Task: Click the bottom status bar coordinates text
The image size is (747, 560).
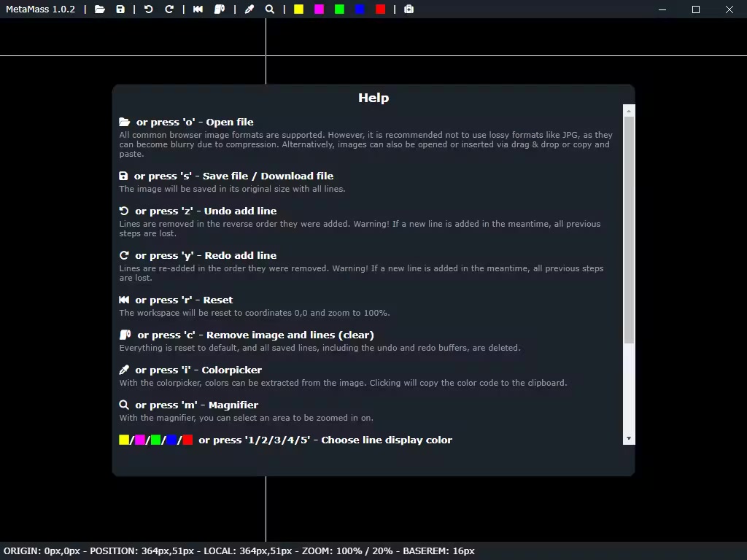Action: click(x=238, y=551)
